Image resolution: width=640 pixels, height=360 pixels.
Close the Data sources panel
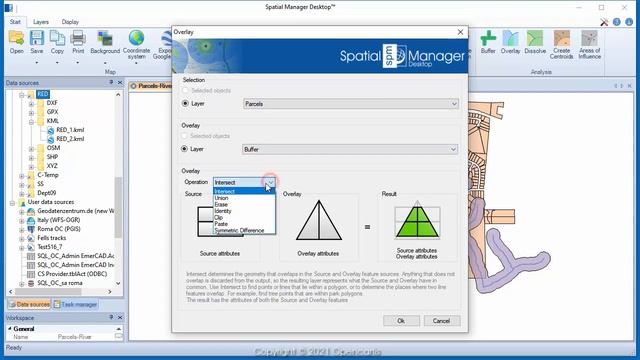(120, 82)
